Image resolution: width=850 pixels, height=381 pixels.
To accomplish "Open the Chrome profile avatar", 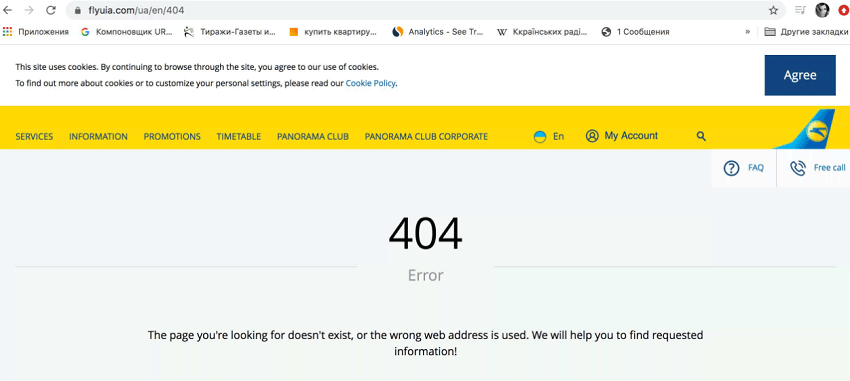I will pyautogui.click(x=822, y=10).
